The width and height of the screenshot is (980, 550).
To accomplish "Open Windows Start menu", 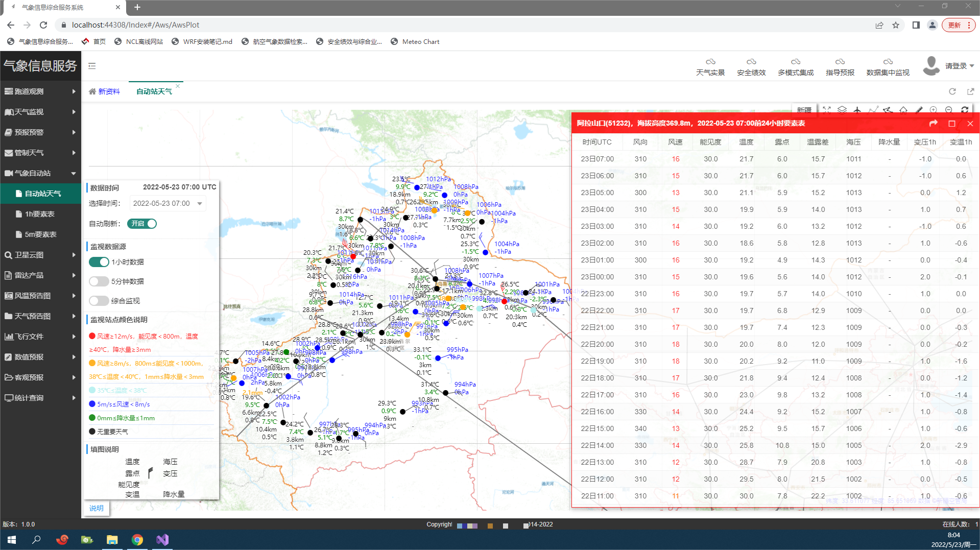I will pos(11,540).
